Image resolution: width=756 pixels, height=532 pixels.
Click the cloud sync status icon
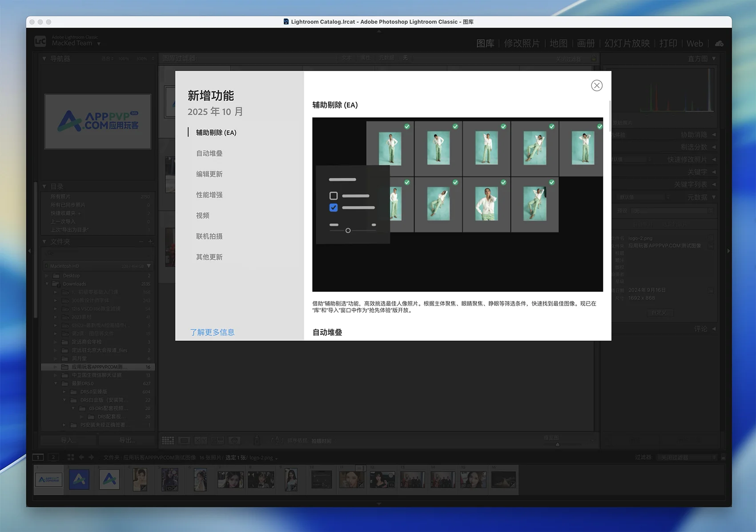coord(719,44)
